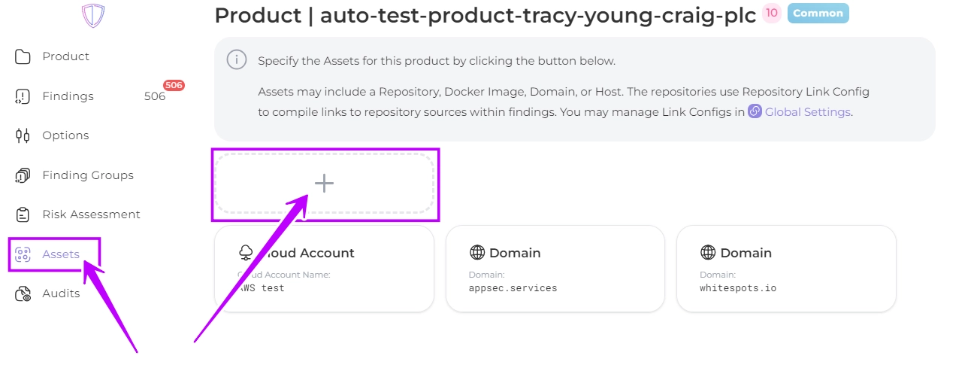Click the Risk Assessment clipboard icon
980x377 pixels.
[x=23, y=214]
